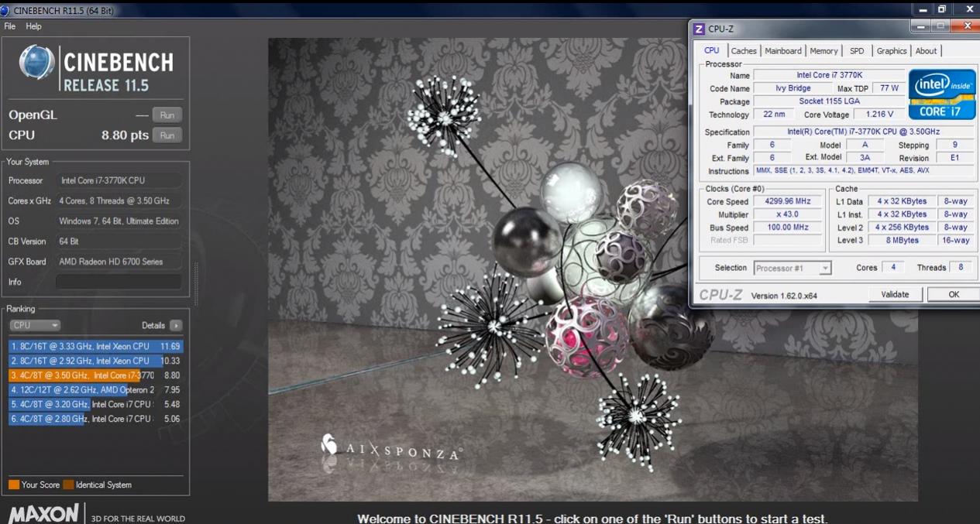Select ranking row 4C/8T @ 3.20 GHz Core i7

click(96, 404)
